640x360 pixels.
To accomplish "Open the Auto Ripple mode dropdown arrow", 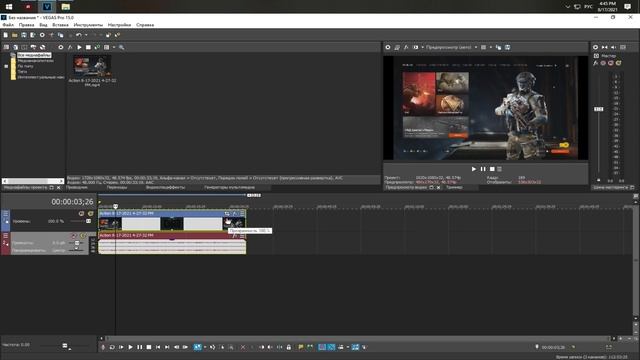I will pos(347,347).
